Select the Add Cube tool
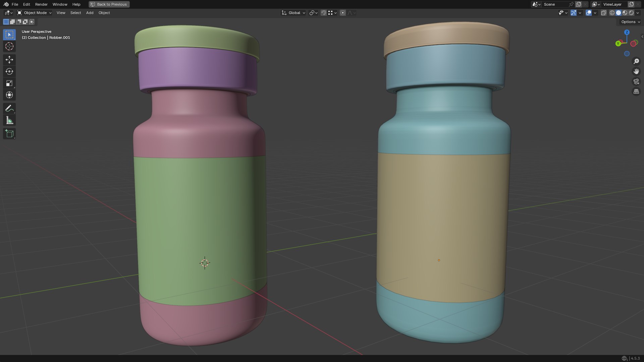The height and width of the screenshot is (362, 644). coord(9,134)
